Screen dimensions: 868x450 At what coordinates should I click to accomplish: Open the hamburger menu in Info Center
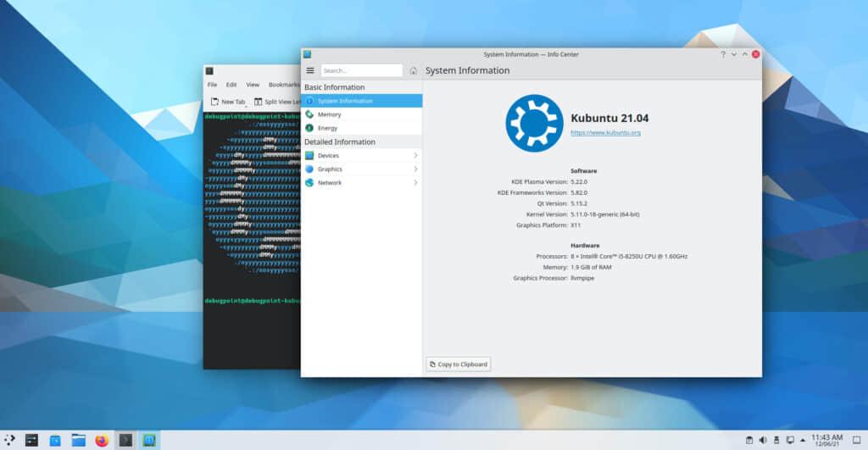(x=310, y=71)
